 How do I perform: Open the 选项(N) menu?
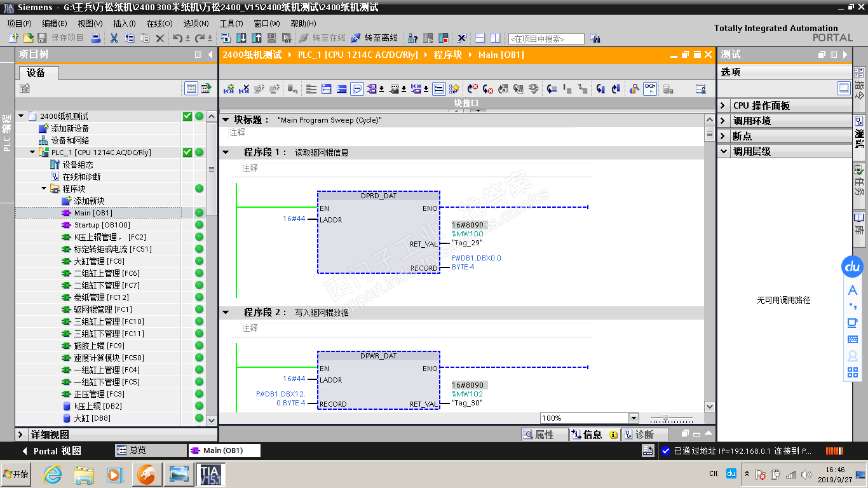click(x=196, y=24)
